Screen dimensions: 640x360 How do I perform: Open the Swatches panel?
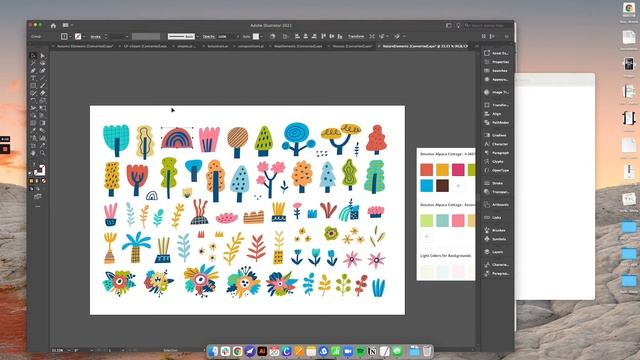(x=496, y=71)
